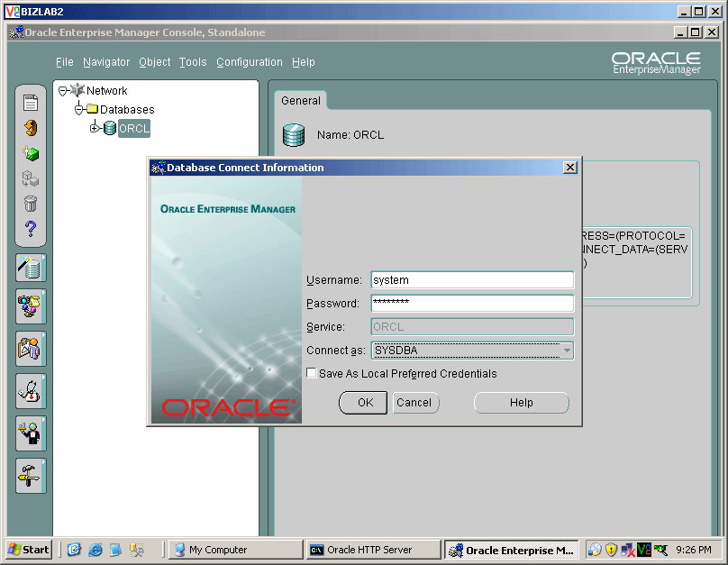Click the trash can remove icon

coord(31,204)
